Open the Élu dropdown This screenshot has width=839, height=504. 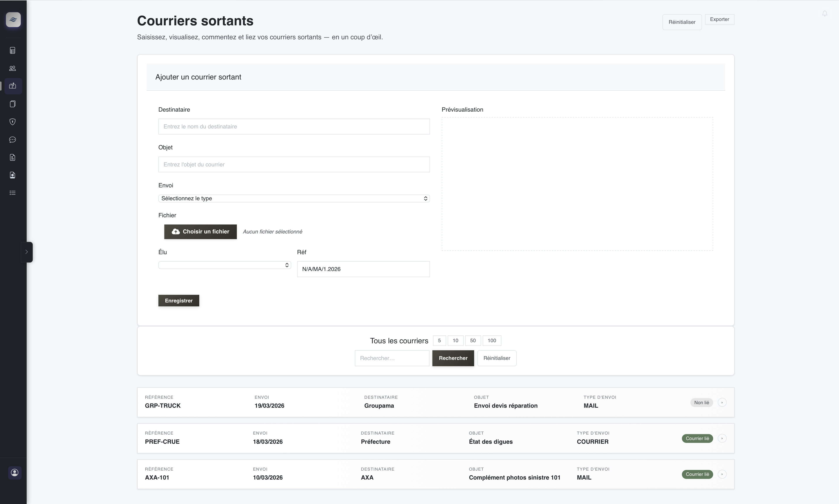point(224,265)
